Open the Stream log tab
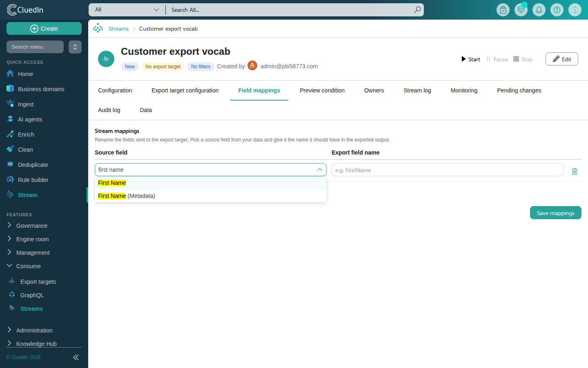Viewport: 588px width, 368px height. point(417,90)
